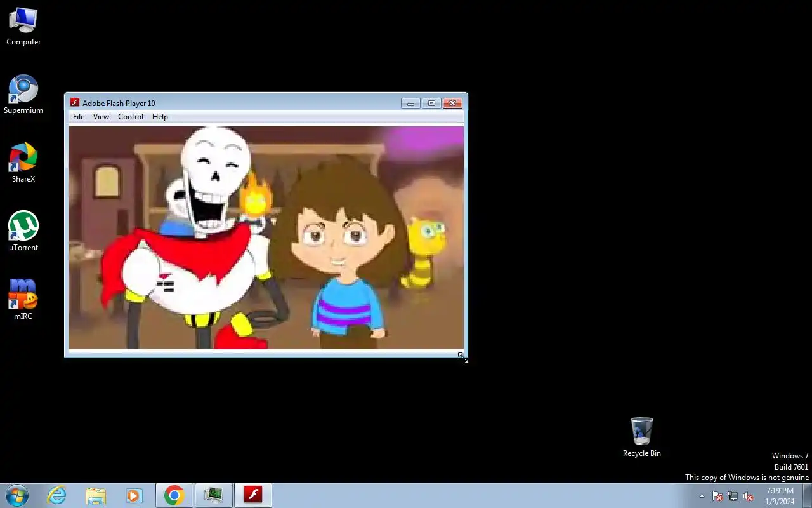
Task: Open the network tray icon
Action: point(733,497)
